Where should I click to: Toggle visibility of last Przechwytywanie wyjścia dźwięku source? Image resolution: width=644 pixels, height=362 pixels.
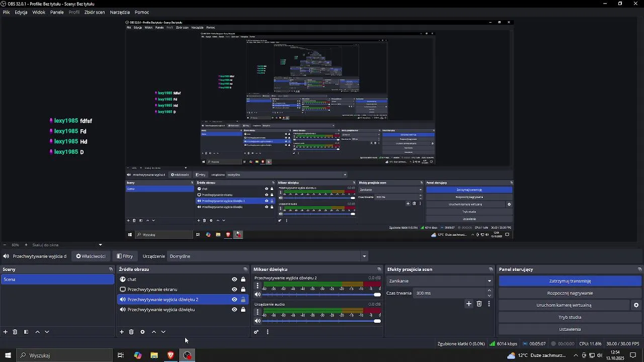tap(234, 310)
